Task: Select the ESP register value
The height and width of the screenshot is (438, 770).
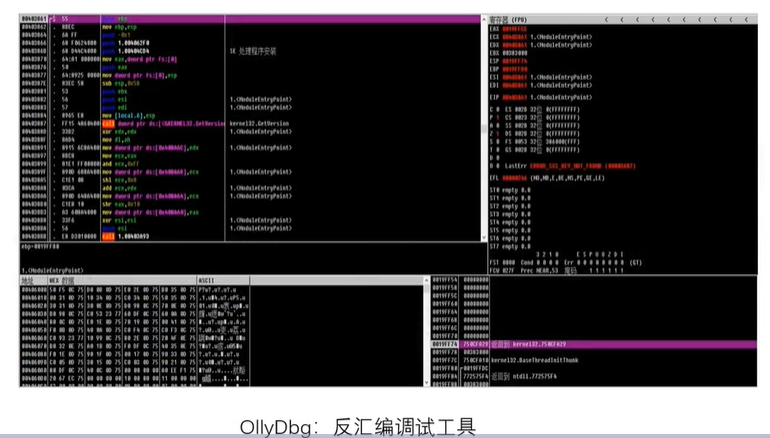Action: pyautogui.click(x=515, y=61)
